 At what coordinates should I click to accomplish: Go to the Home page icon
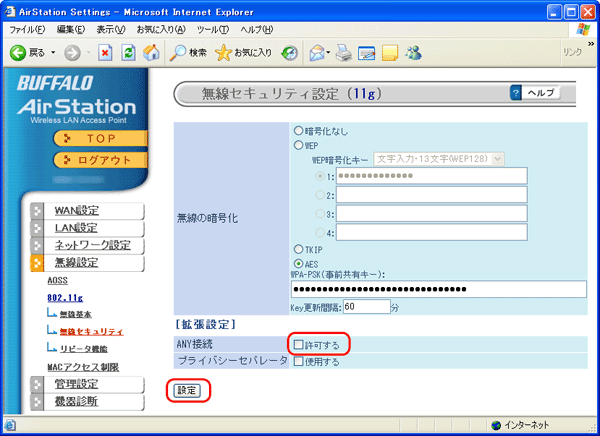click(150, 52)
